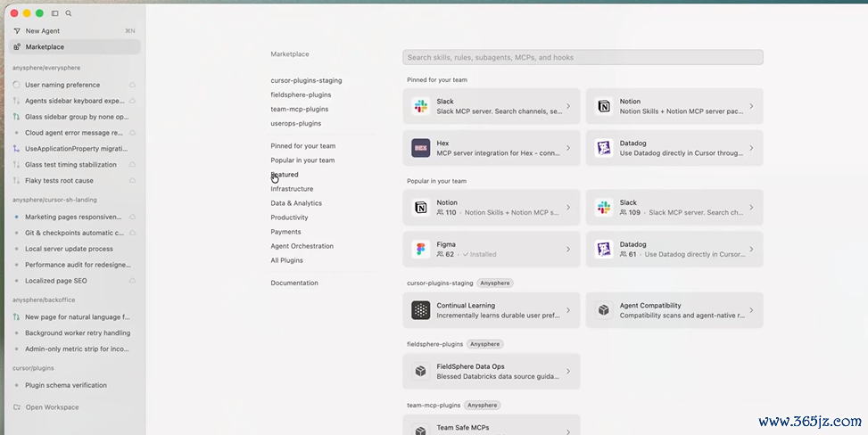This screenshot has width=868, height=435.
Task: Click cloud icon beside Agents sidebar keyboard
Action: click(x=132, y=101)
